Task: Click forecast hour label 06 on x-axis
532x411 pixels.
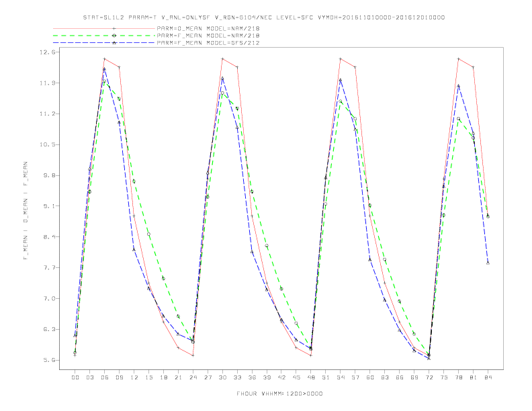Action: point(105,377)
